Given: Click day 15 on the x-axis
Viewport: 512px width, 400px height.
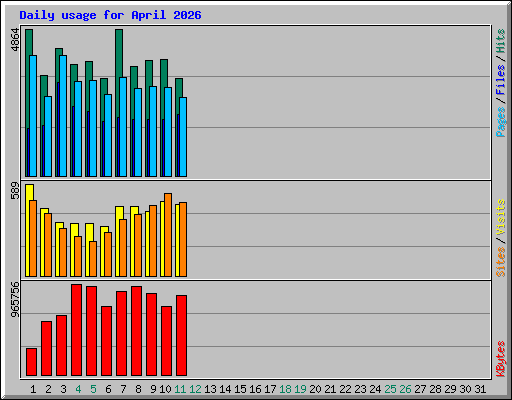Looking at the screenshot, I should pos(240,389).
